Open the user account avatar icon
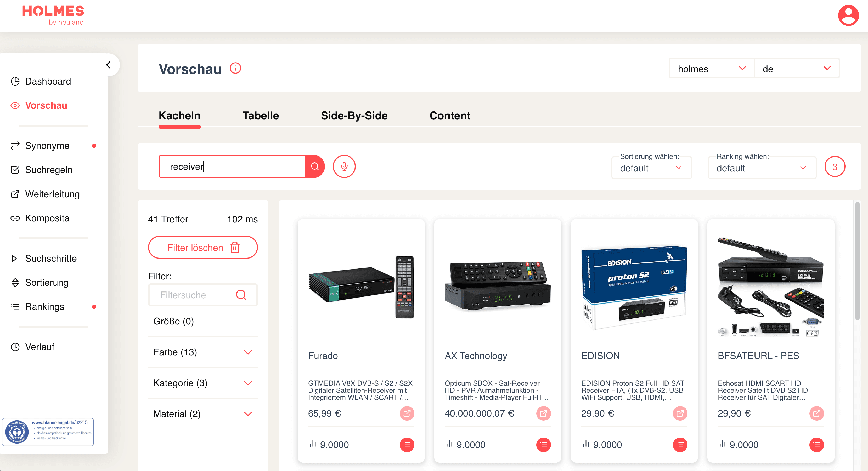Viewport: 868px width, 471px height. (x=848, y=15)
